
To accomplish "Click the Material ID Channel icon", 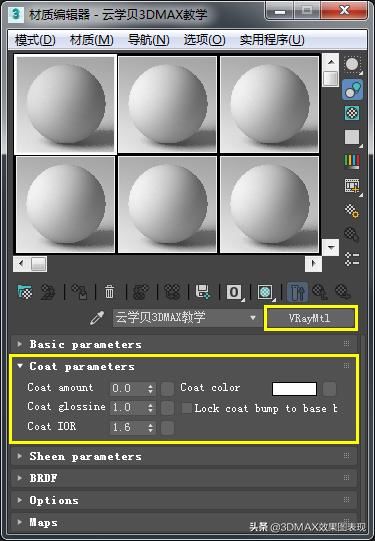I will click(x=235, y=293).
